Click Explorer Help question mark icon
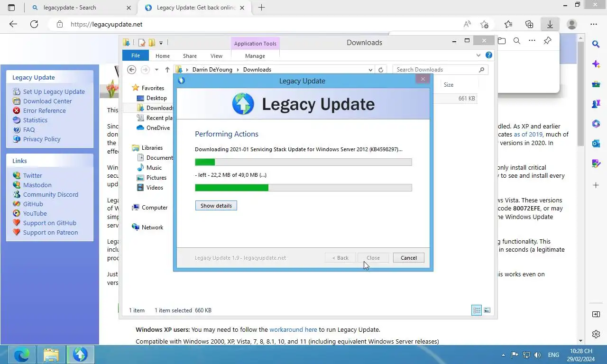 click(x=489, y=55)
